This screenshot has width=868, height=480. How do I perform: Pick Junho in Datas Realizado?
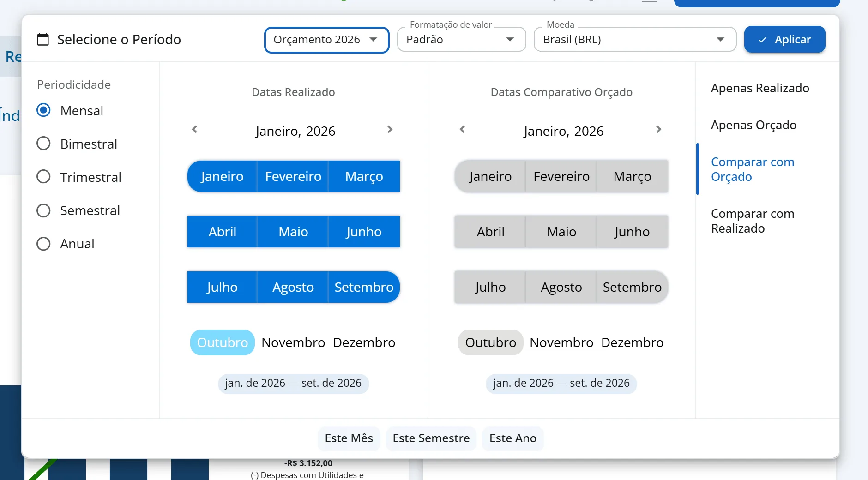(364, 232)
